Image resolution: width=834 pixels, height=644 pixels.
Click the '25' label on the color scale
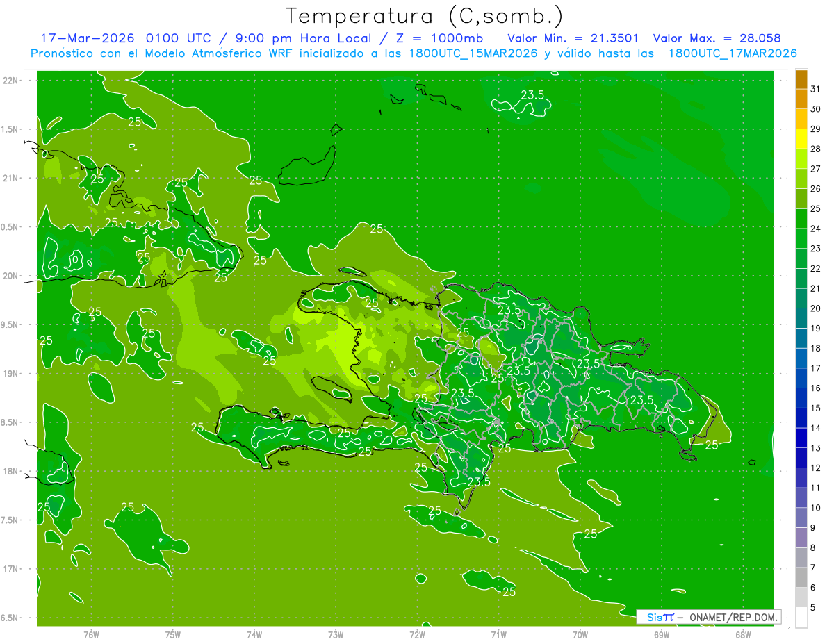[815, 208]
